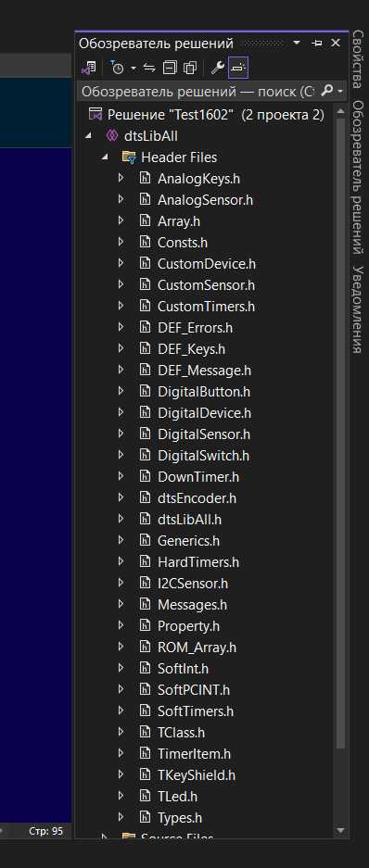Click the Show All Files icon
369x868 pixels.
click(190, 69)
